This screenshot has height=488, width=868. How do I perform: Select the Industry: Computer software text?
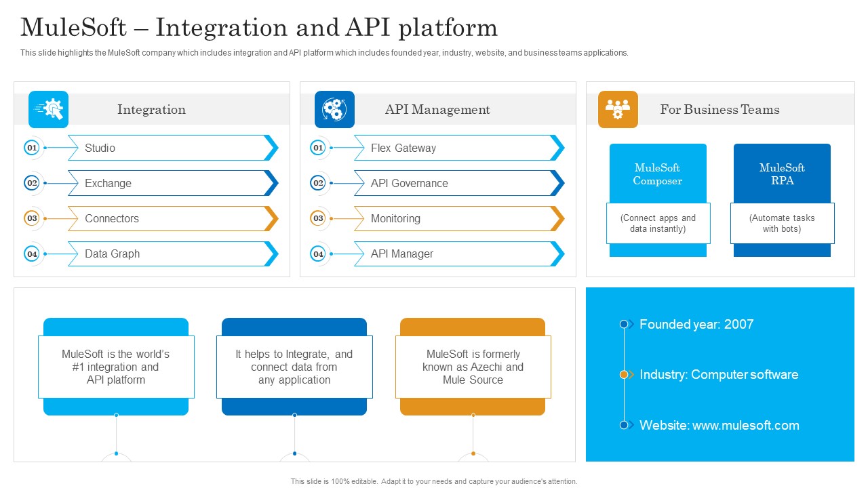[x=719, y=374]
